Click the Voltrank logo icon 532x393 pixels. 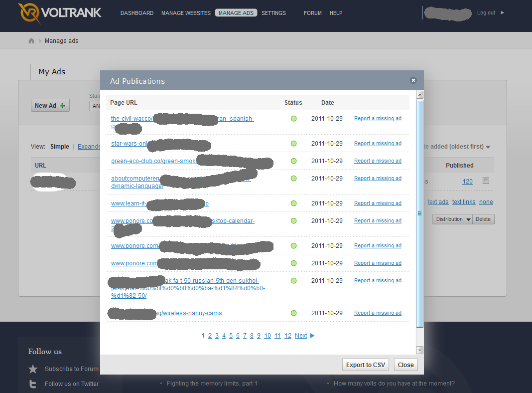(29, 13)
